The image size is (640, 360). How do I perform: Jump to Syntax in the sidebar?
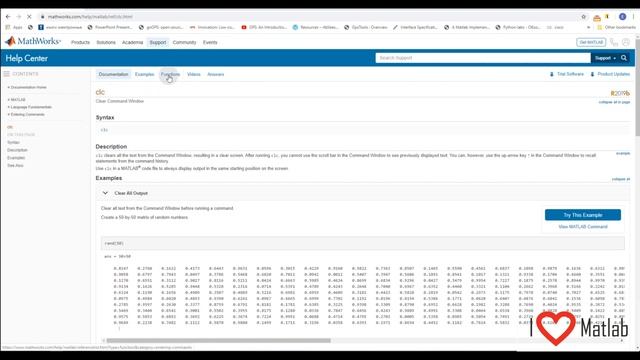point(13,142)
